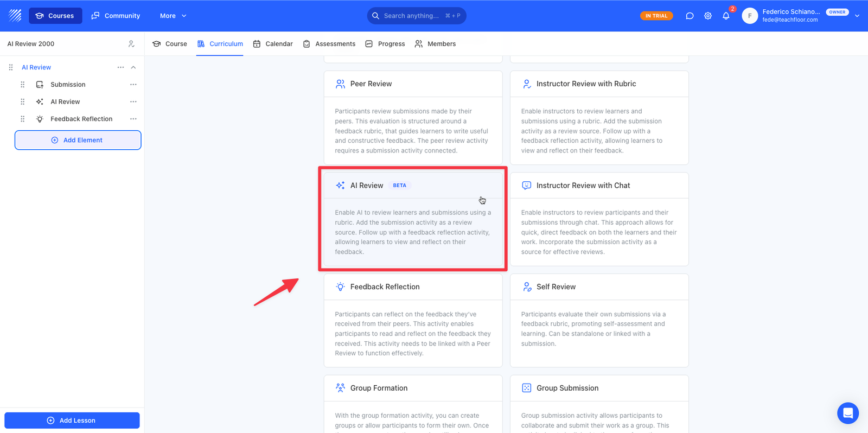The image size is (868, 433).
Task: Click the Feedback Reflection card lightbulb icon
Action: [340, 287]
